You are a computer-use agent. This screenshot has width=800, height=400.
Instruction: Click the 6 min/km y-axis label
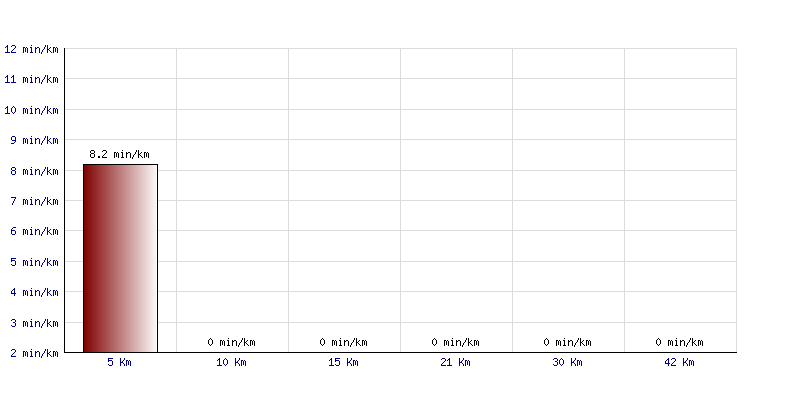[34, 232]
